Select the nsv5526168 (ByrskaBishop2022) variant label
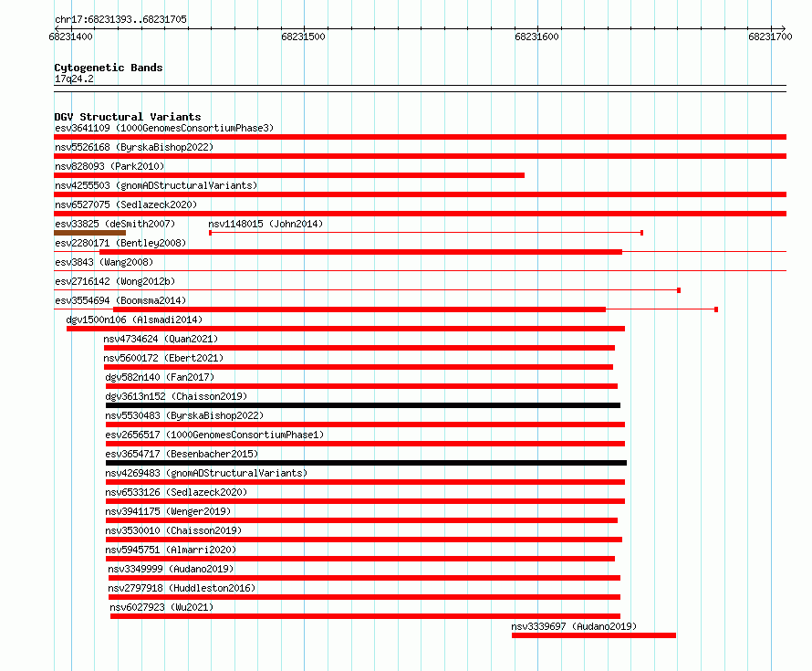 click(134, 147)
